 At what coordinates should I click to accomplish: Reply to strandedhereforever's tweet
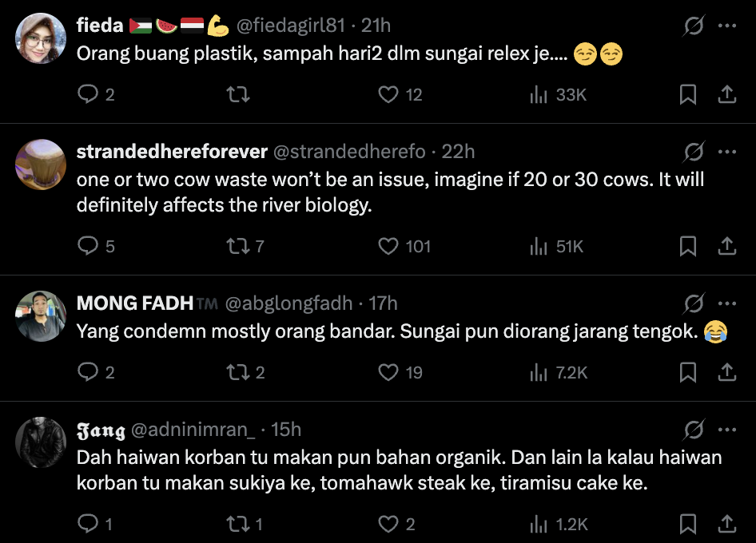[87, 246]
